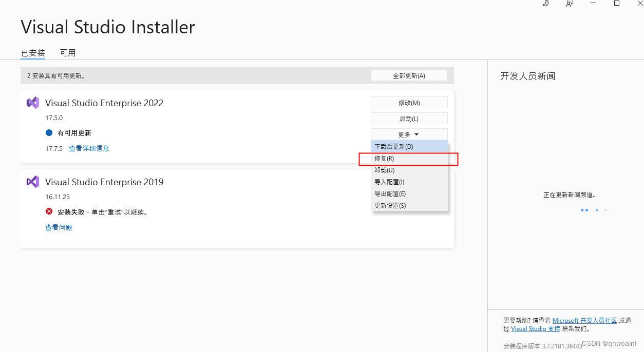This screenshot has width=644, height=352.
Task: Click 修改(M) for Visual Studio 2022
Action: coord(409,103)
